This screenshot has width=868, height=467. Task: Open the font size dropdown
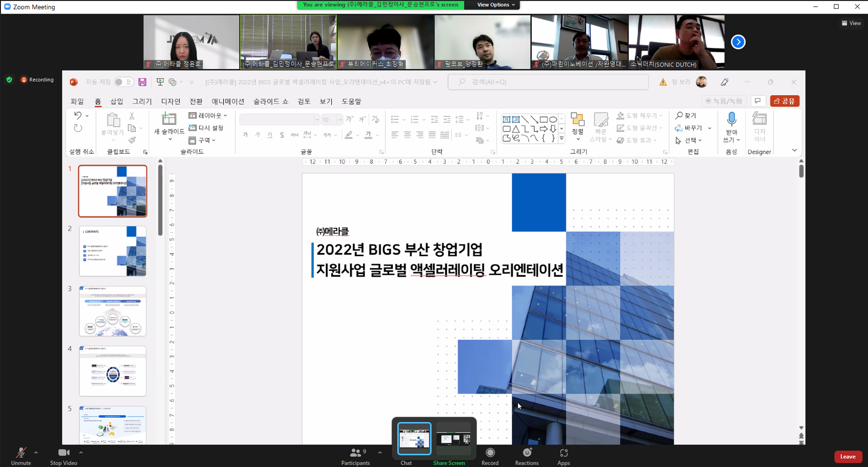[340, 119]
